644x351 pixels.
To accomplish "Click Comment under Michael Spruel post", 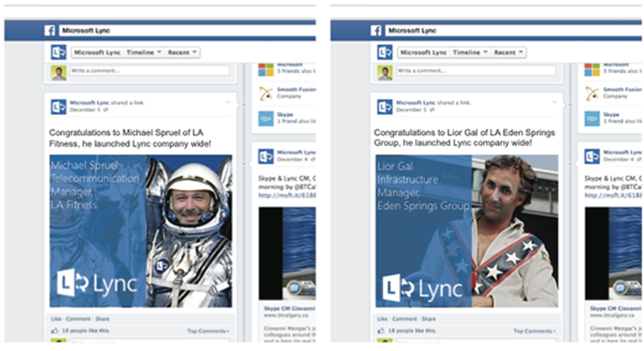I will tap(78, 319).
